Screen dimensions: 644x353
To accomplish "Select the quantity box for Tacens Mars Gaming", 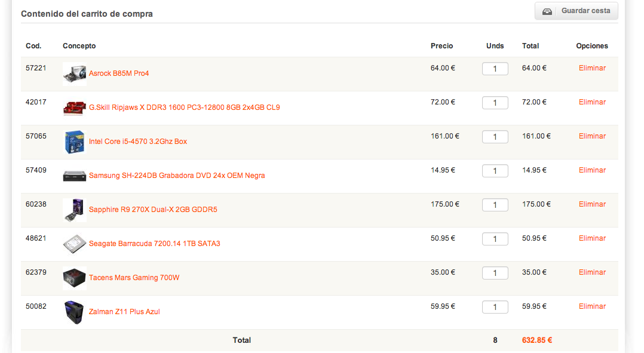I will pos(495,273).
